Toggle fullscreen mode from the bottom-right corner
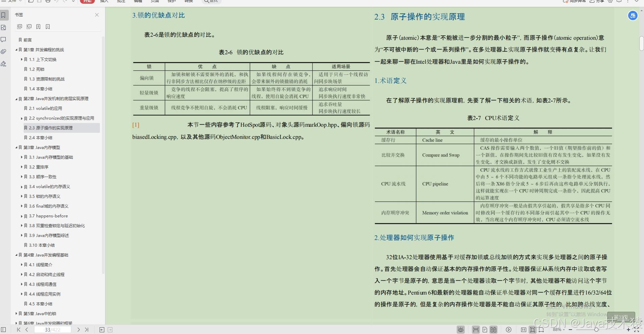 pos(637,329)
